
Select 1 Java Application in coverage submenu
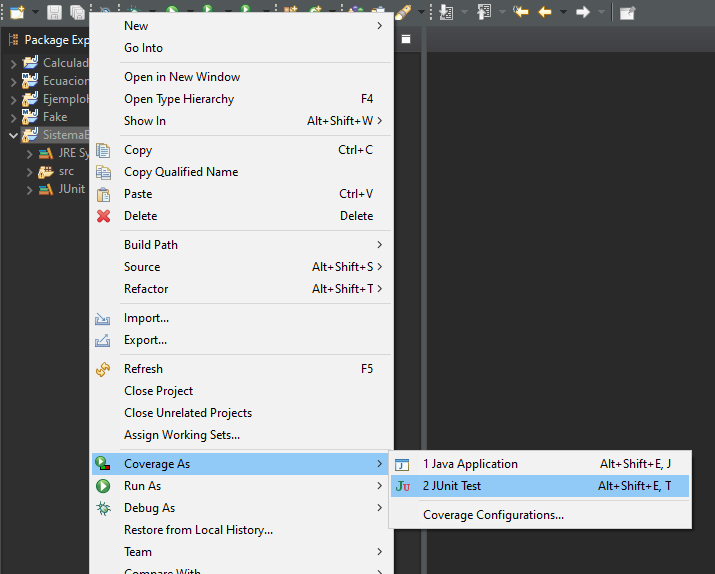(470, 464)
